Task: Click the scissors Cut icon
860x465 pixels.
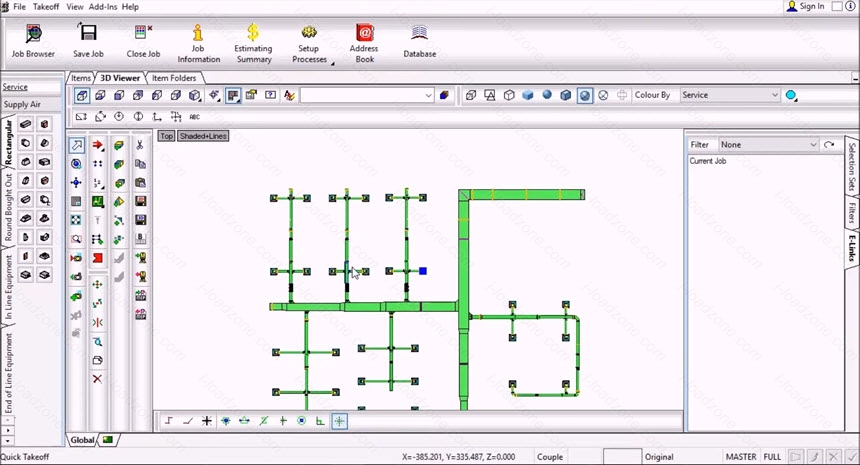Action: (x=140, y=145)
